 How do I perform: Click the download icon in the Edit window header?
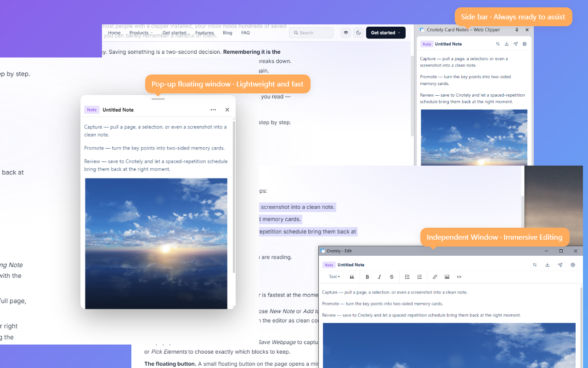click(548, 265)
